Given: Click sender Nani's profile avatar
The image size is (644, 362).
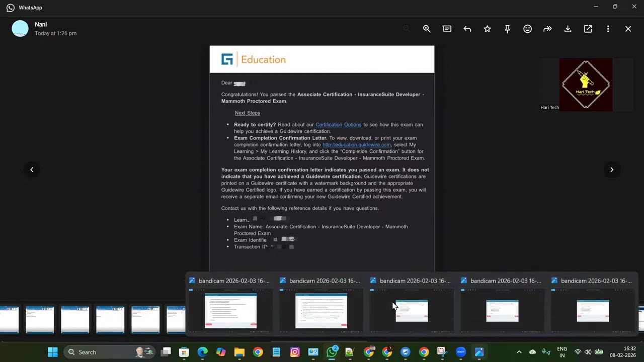Looking at the screenshot, I should (x=20, y=29).
